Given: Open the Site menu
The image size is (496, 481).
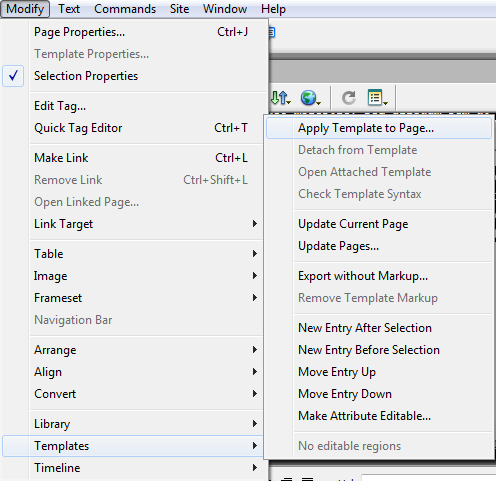Looking at the screenshot, I should [179, 9].
